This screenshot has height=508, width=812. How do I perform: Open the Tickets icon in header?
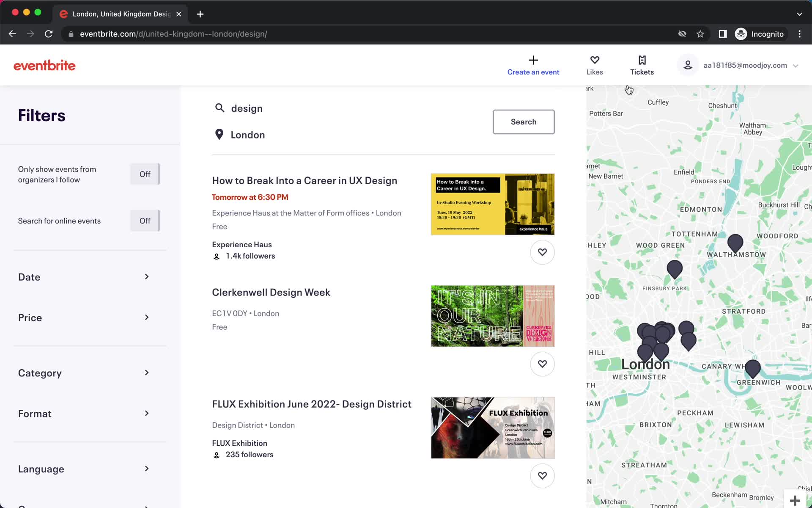click(x=642, y=60)
